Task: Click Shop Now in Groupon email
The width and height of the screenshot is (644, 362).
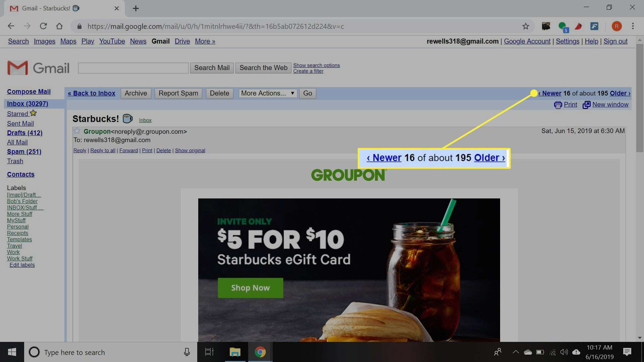Action: tap(250, 288)
